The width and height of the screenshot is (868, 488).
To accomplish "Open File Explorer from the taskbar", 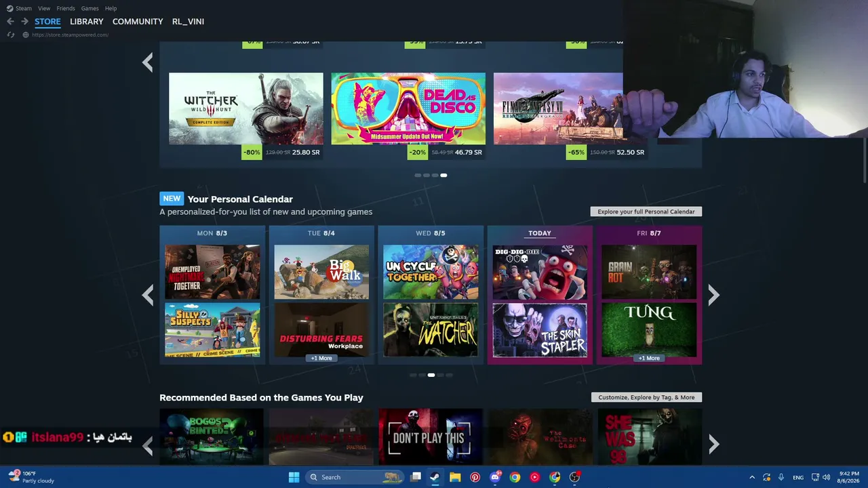I will coord(455,477).
